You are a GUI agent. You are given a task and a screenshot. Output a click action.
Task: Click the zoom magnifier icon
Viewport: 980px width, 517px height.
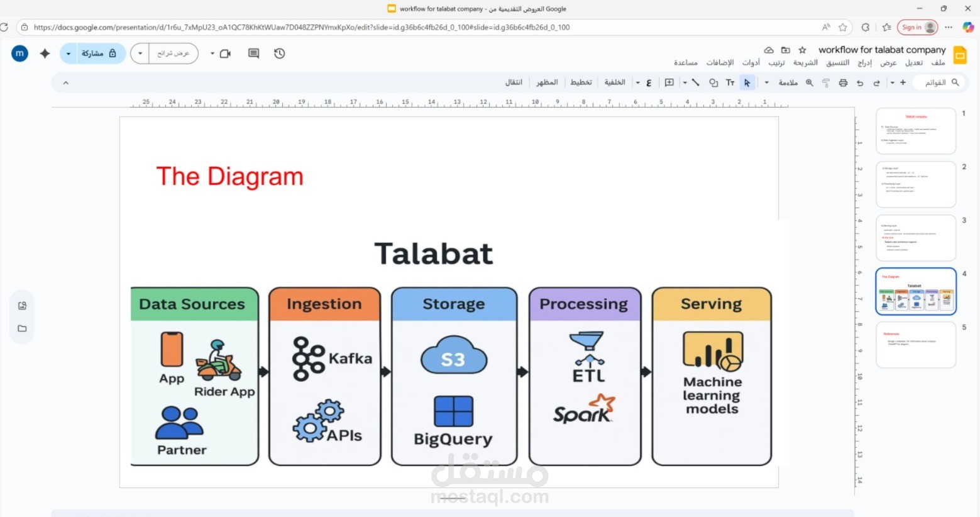810,82
